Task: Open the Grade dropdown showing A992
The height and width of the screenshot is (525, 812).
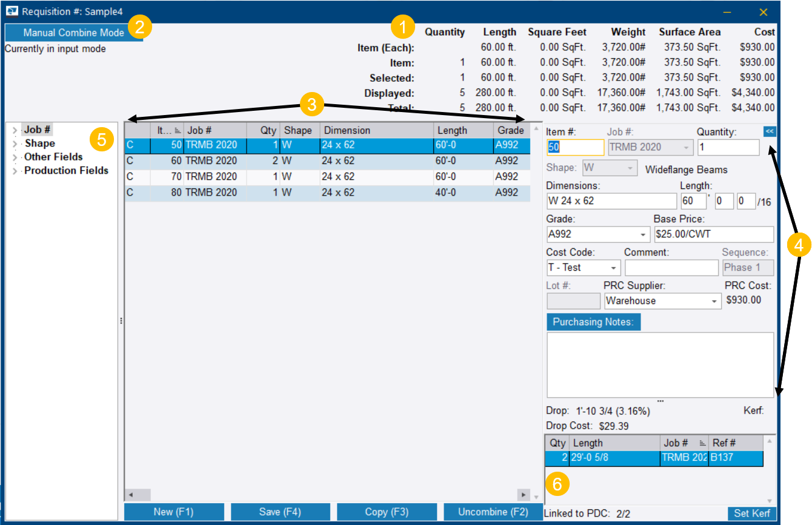Action: pos(642,234)
